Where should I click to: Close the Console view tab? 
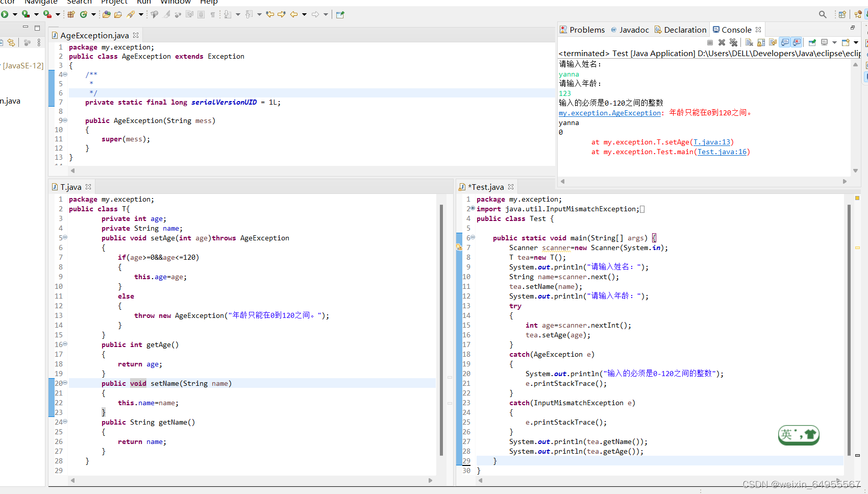758,30
